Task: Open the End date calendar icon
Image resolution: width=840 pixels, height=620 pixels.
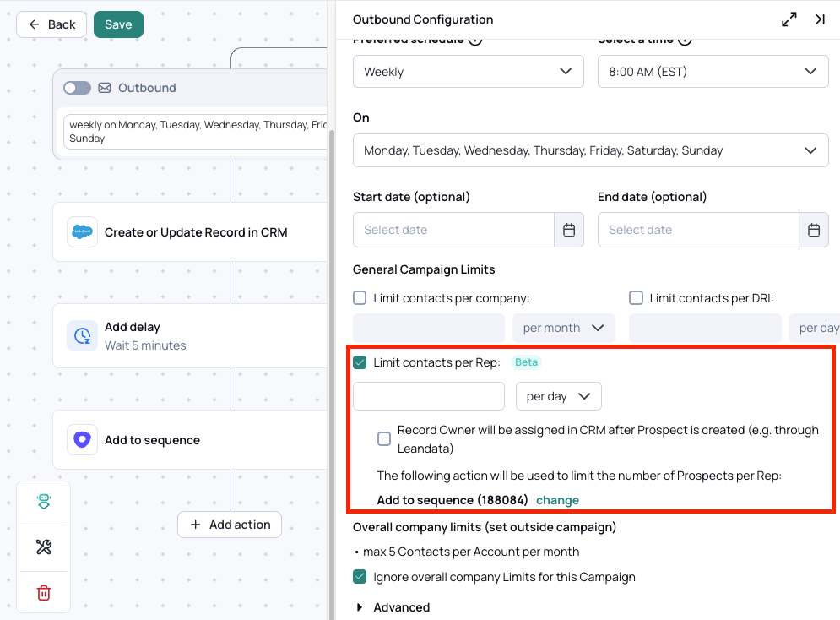Action: click(814, 230)
